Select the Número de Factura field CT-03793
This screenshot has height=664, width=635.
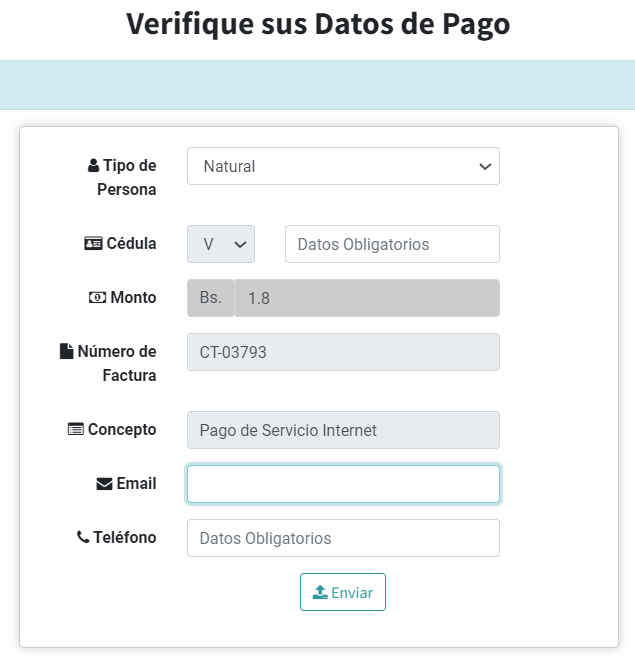point(343,352)
